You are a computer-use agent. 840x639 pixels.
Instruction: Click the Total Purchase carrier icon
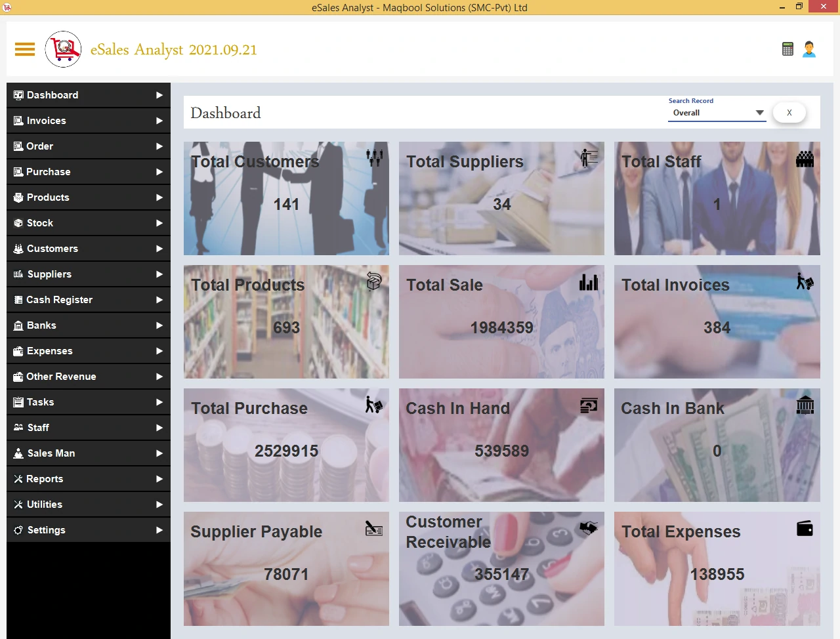click(x=374, y=404)
